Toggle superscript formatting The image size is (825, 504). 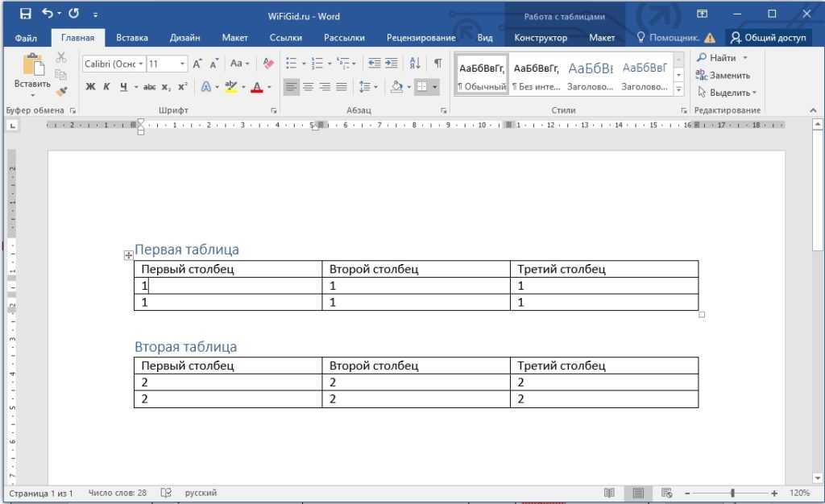182,87
